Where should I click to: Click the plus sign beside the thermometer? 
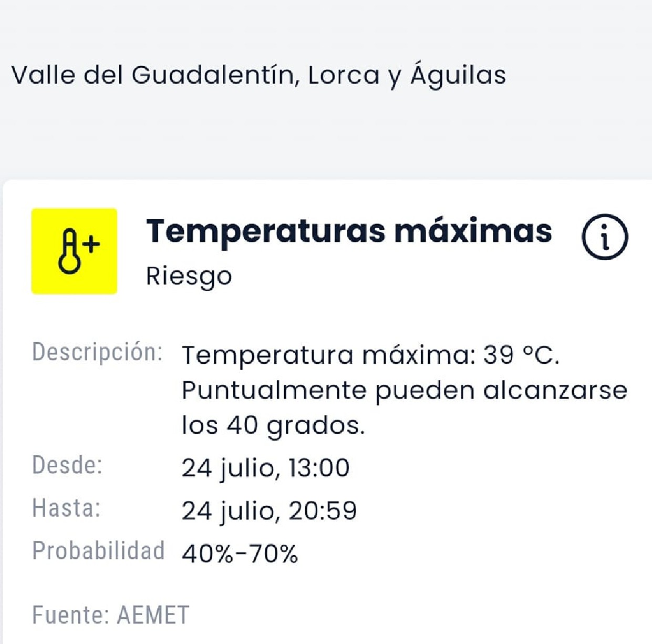91,244
